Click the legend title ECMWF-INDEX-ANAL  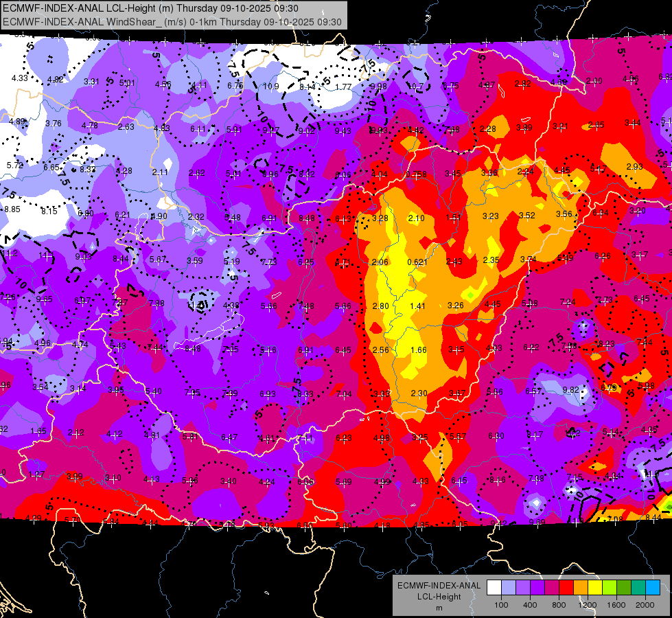[439, 586]
